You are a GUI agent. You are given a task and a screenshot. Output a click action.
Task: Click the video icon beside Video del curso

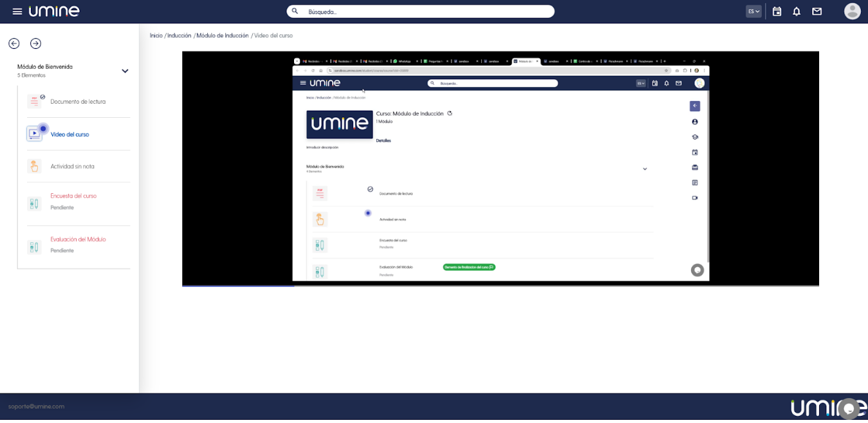tap(34, 134)
